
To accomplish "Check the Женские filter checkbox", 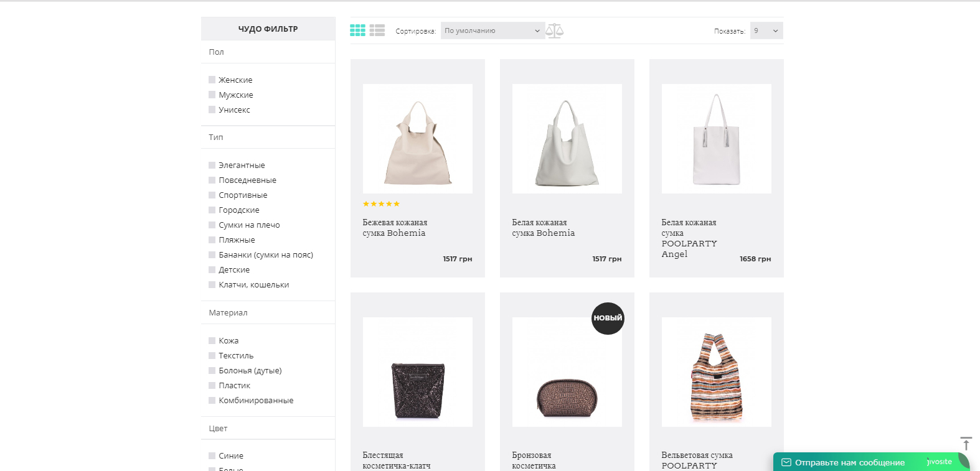I will pos(212,80).
